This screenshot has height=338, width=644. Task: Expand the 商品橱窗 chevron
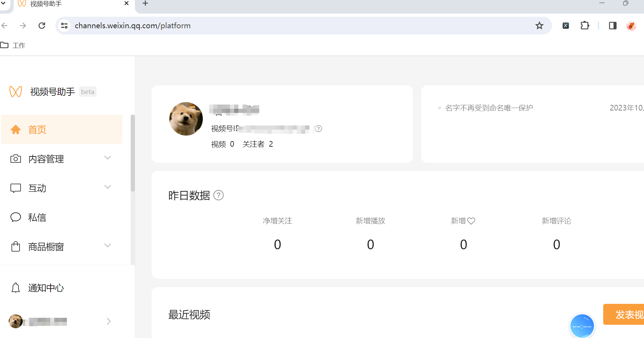pyautogui.click(x=108, y=246)
